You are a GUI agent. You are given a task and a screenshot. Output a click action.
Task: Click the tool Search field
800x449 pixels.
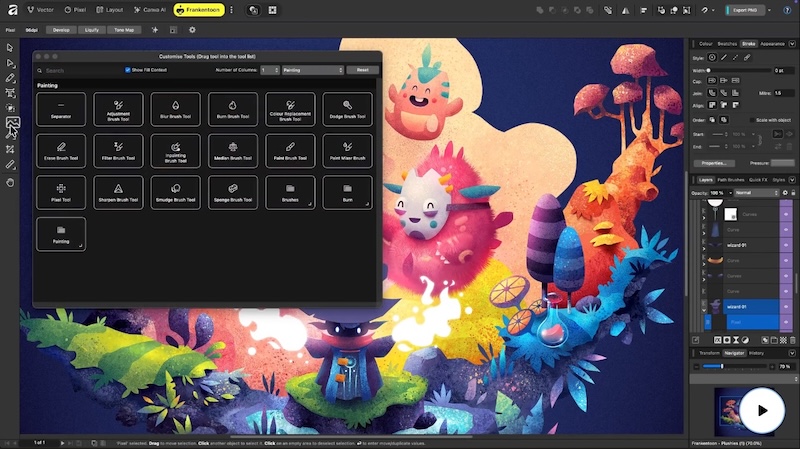[x=80, y=71]
